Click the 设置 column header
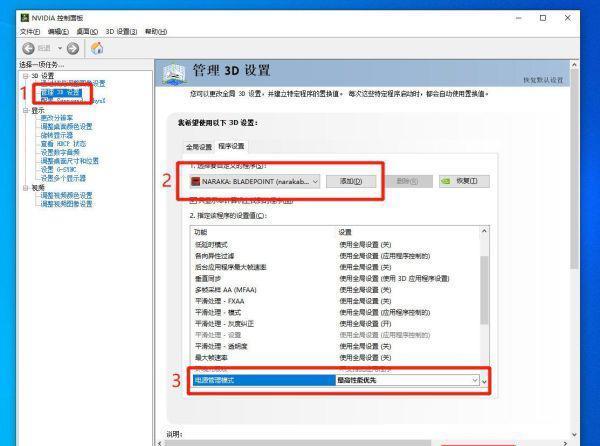 pos(345,232)
